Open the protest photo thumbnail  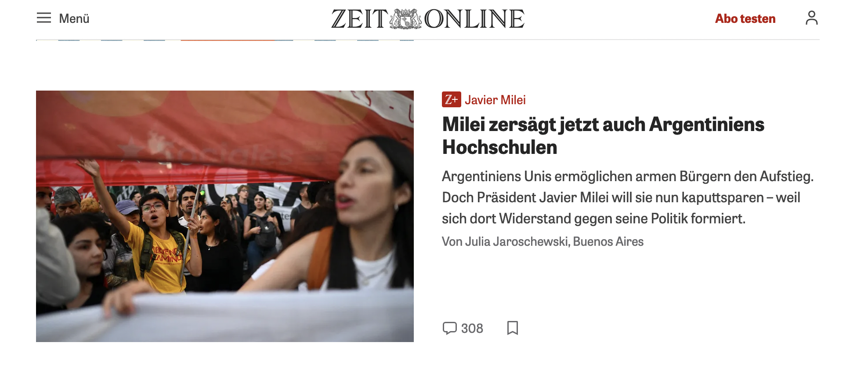coord(225,216)
